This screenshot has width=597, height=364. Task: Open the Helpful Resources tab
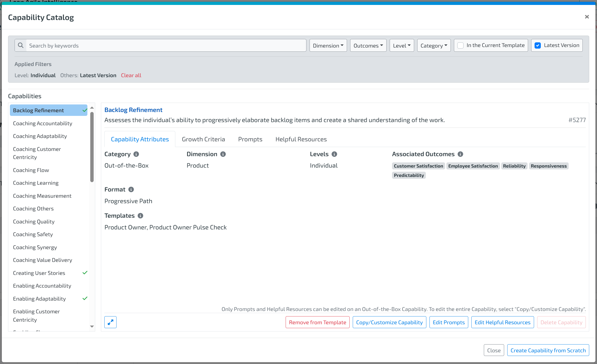(301, 139)
